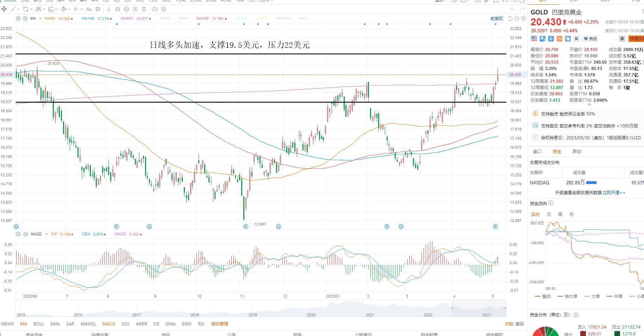Open 前复权 adjustment selector

(x=497, y=19)
